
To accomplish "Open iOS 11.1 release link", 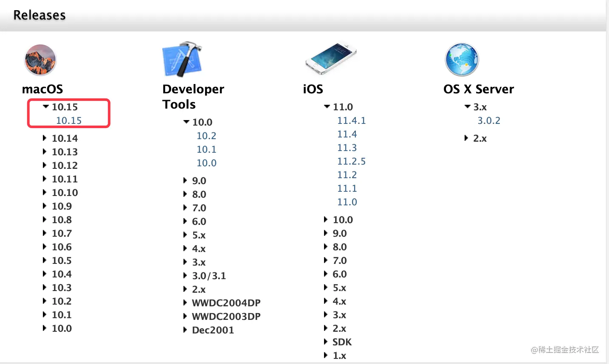I will pos(347,188).
